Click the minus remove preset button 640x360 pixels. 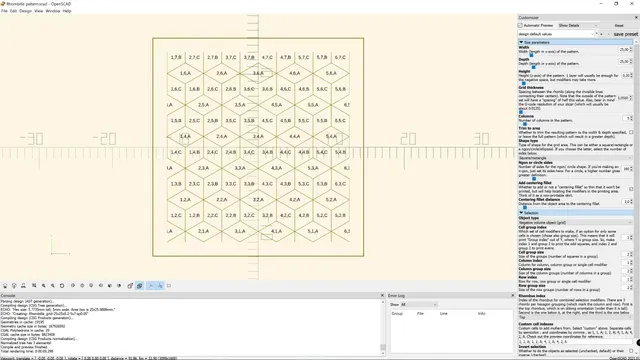point(608,34)
